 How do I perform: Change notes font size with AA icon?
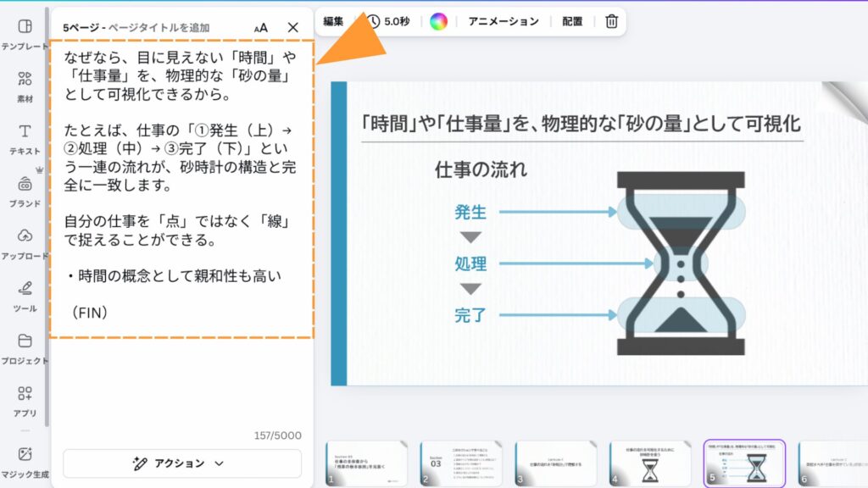pos(260,28)
